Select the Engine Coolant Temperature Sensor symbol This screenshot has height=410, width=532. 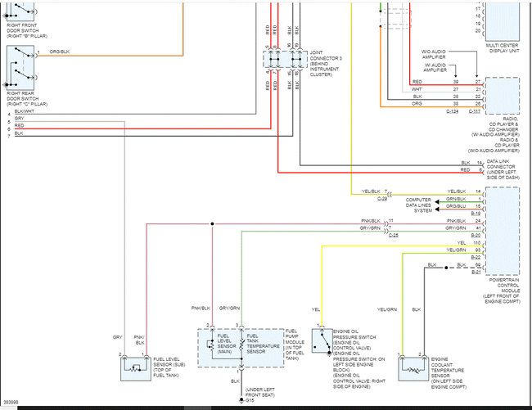click(x=413, y=368)
